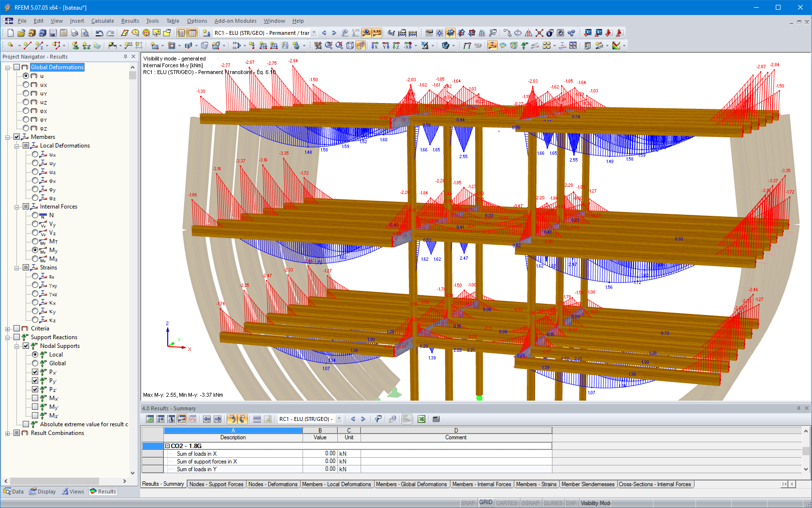Click the Undo arrow icon
Screen dimensions: 812x508
(100, 33)
